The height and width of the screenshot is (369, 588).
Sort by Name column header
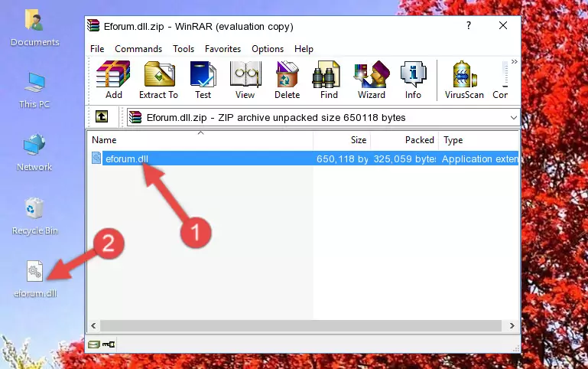point(200,140)
